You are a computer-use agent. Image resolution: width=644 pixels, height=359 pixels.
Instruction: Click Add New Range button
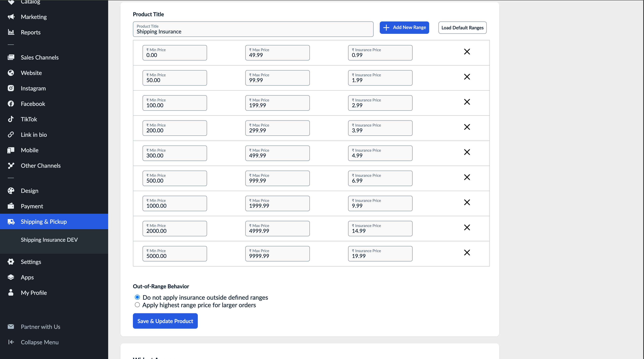tap(404, 27)
